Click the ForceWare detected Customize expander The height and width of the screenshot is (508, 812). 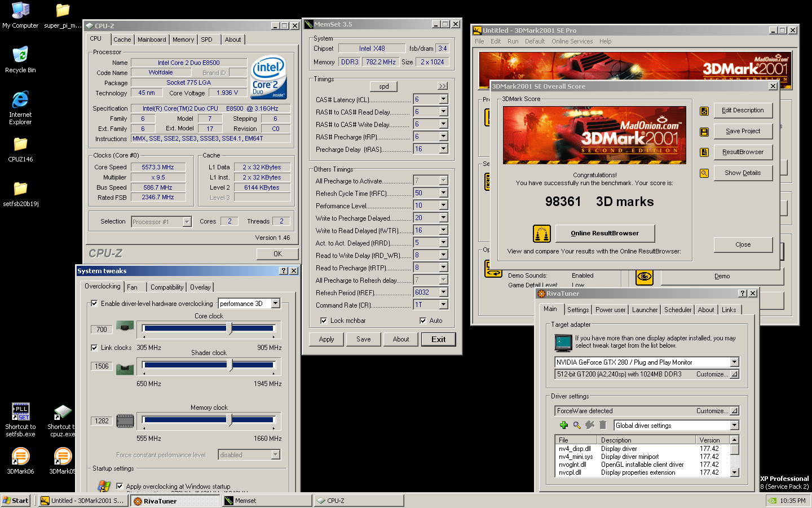point(734,411)
